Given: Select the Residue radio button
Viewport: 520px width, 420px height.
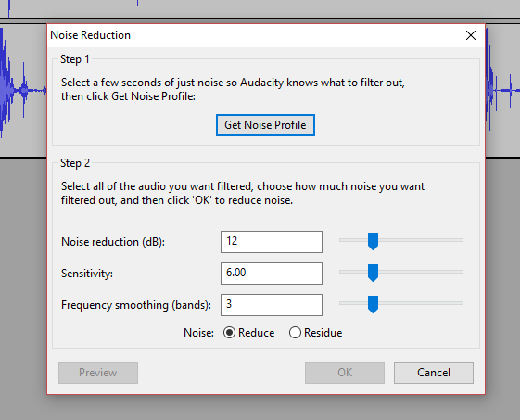Looking at the screenshot, I should 295,333.
